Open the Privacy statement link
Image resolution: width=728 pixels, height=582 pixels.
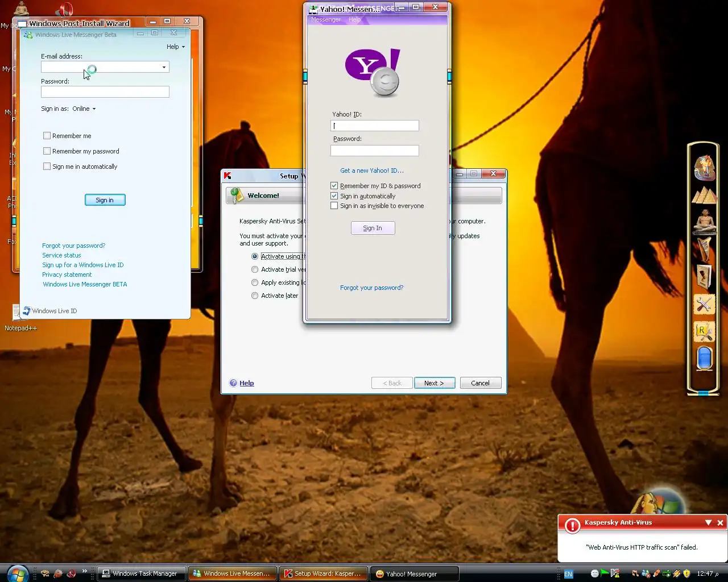coord(67,275)
